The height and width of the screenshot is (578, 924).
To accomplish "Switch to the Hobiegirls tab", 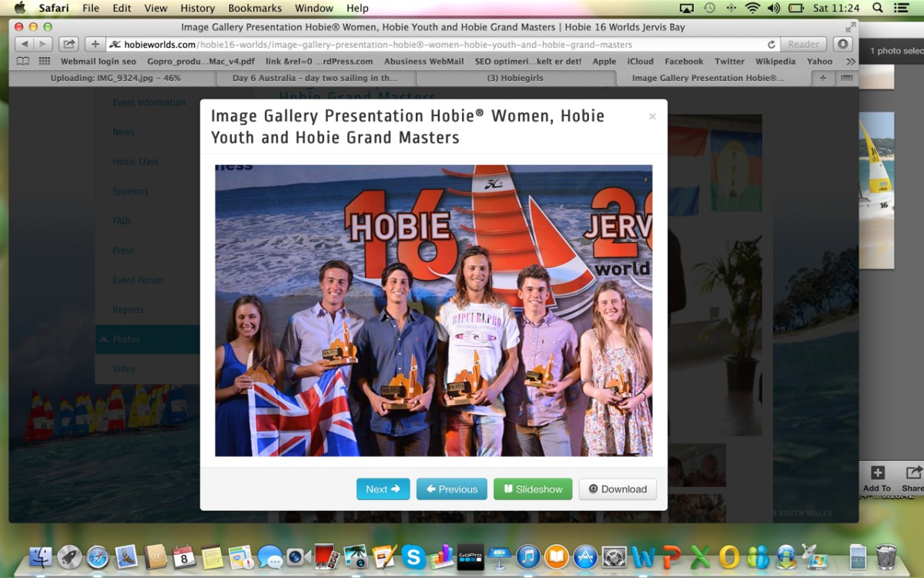I will [514, 78].
